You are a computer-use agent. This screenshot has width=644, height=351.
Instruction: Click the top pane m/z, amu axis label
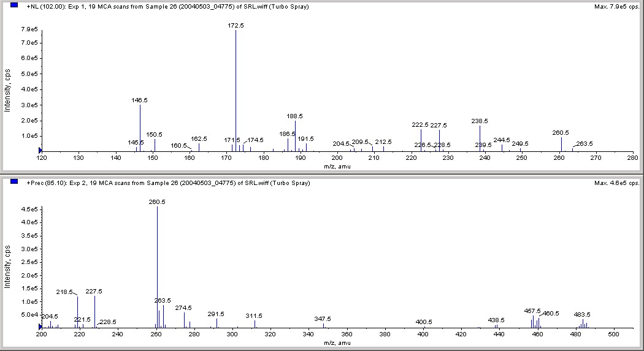337,167
